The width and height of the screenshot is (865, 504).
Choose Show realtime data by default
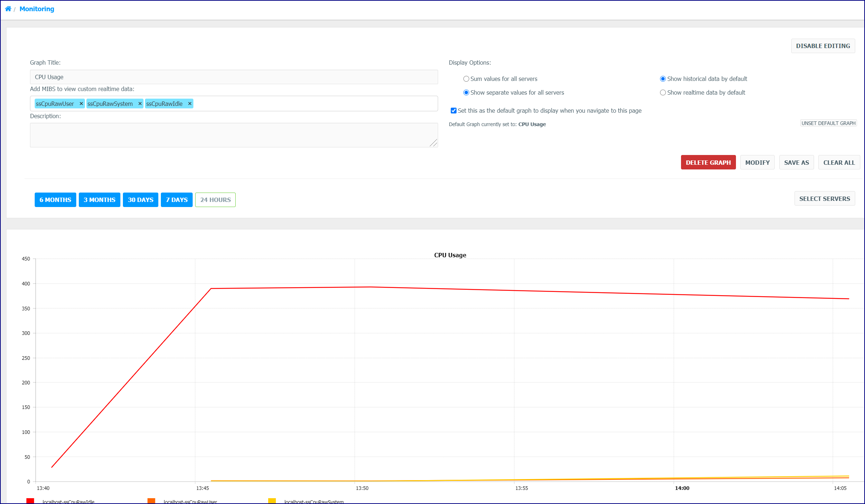[663, 92]
